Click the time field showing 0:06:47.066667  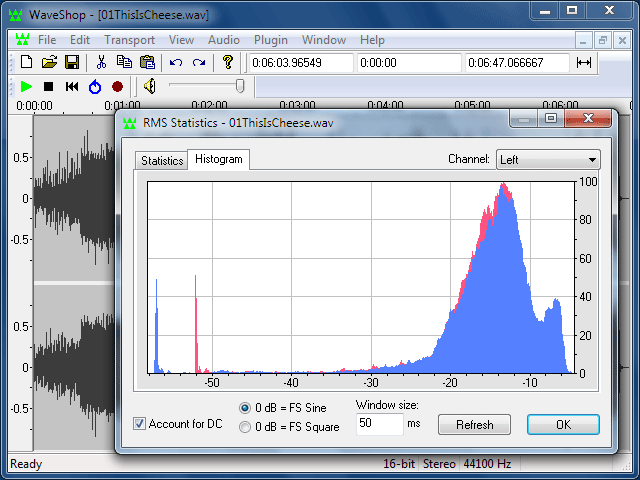point(517,63)
